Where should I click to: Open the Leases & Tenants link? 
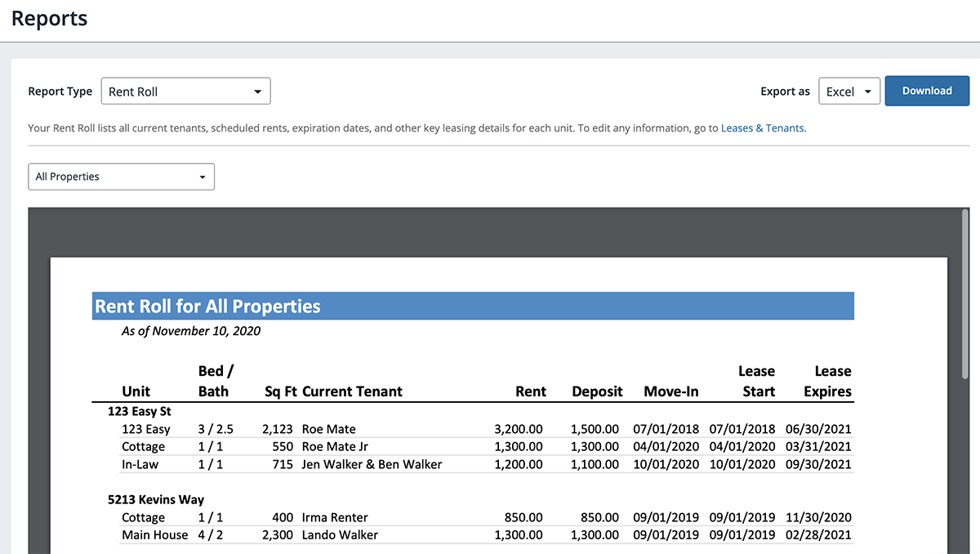761,128
